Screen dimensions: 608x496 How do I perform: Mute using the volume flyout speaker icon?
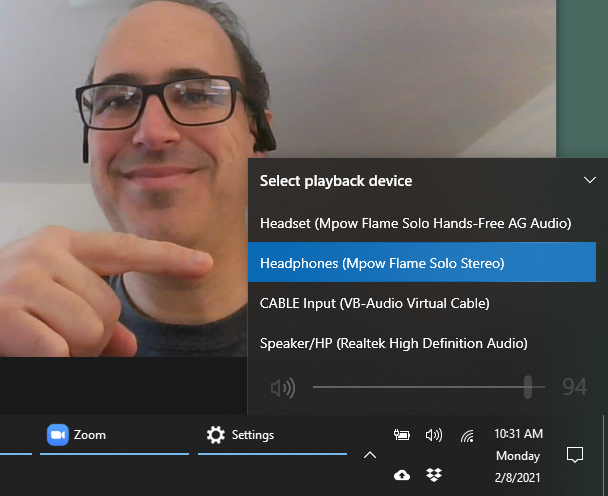283,387
